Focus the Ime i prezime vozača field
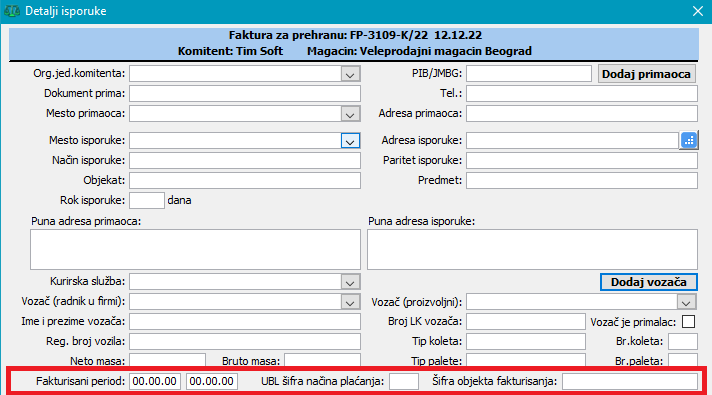Viewport: 712px width, 395px height. (x=245, y=321)
